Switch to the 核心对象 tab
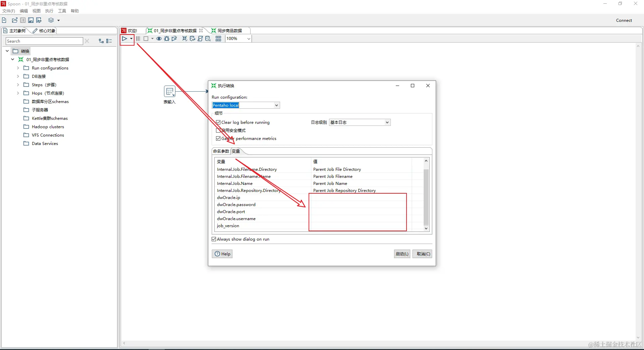This screenshot has width=644, height=350. [44, 31]
